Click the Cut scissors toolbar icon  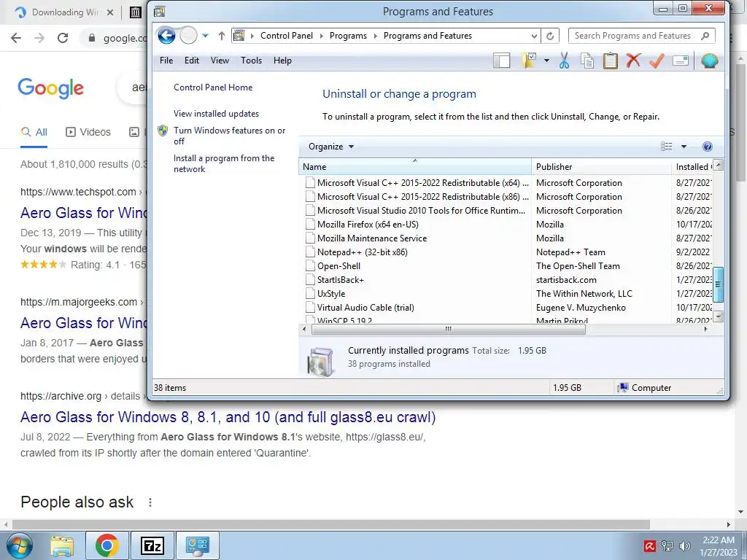coord(564,61)
